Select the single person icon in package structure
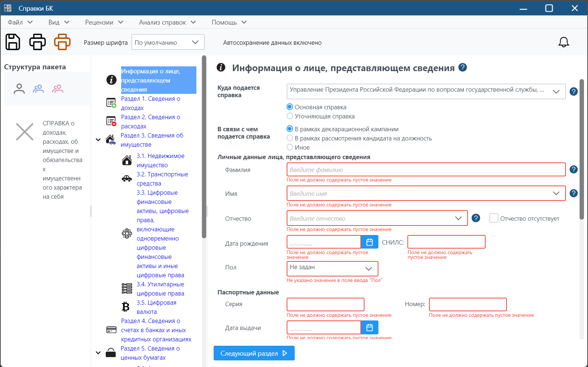This screenshot has height=367, width=588. click(19, 89)
